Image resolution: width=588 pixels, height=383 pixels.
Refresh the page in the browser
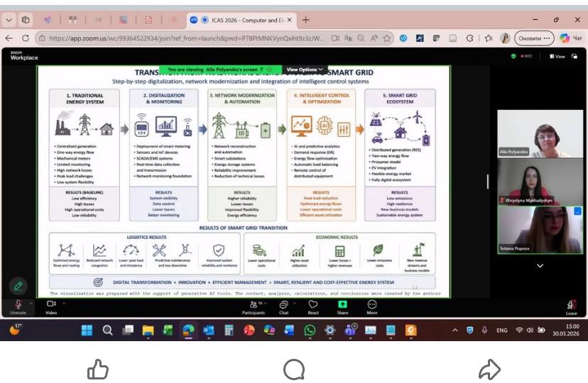26,38
